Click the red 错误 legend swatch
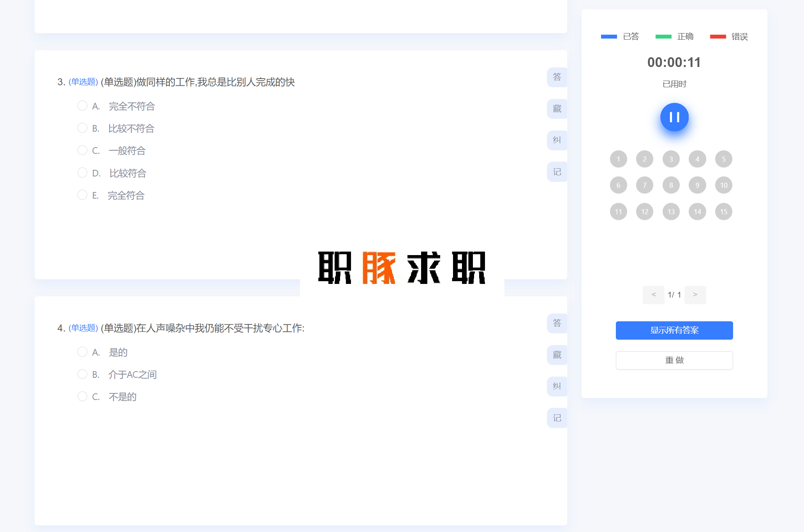The width and height of the screenshot is (804, 532). tap(718, 37)
